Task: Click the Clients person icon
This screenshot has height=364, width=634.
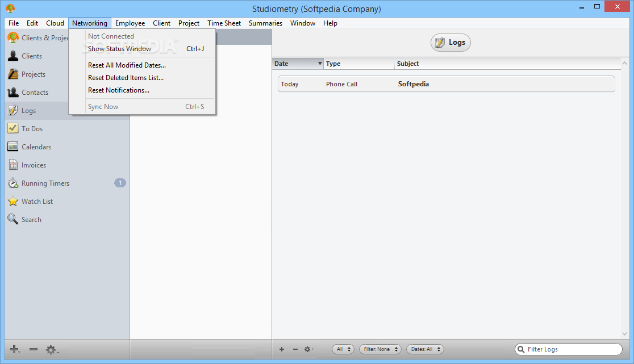Action: (13, 56)
